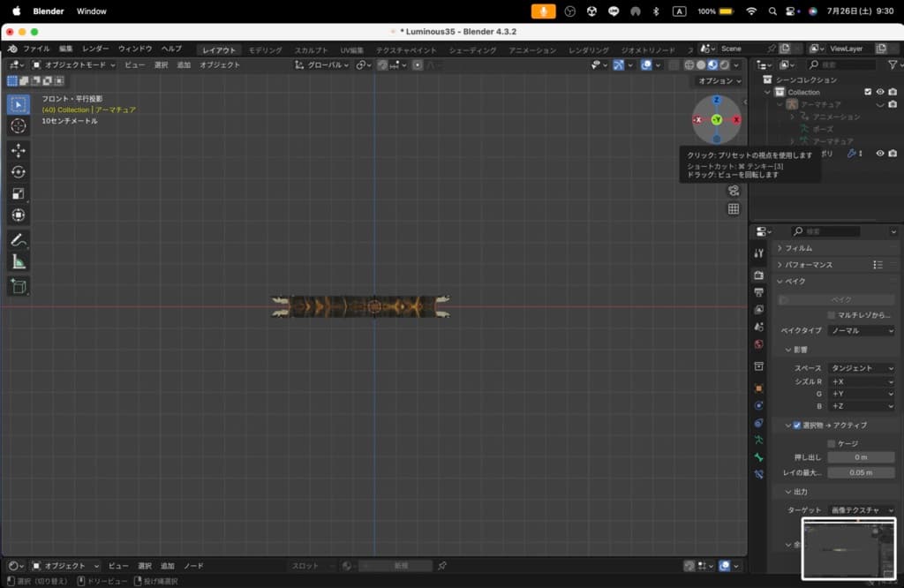Toggle perspective/orthographic grid icon in viewport

[734, 209]
